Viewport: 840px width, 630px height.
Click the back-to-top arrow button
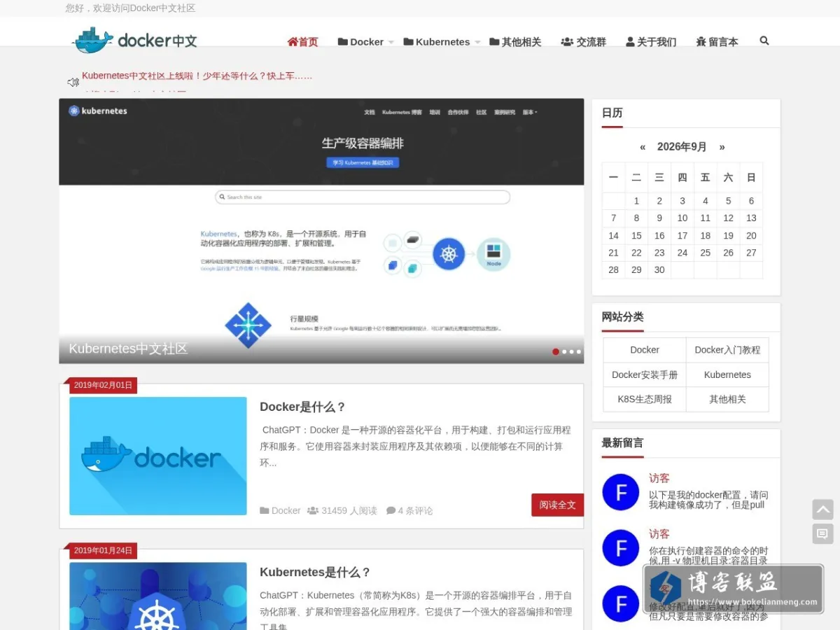tap(822, 510)
